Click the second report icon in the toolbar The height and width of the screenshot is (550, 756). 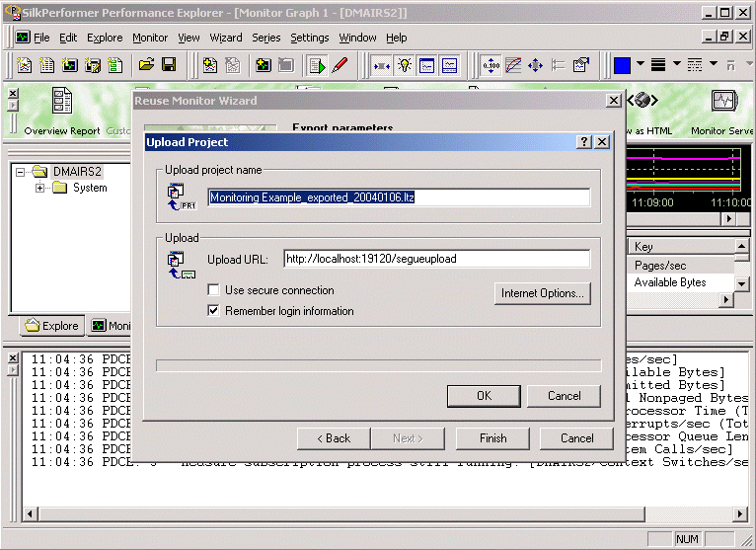coord(46,65)
